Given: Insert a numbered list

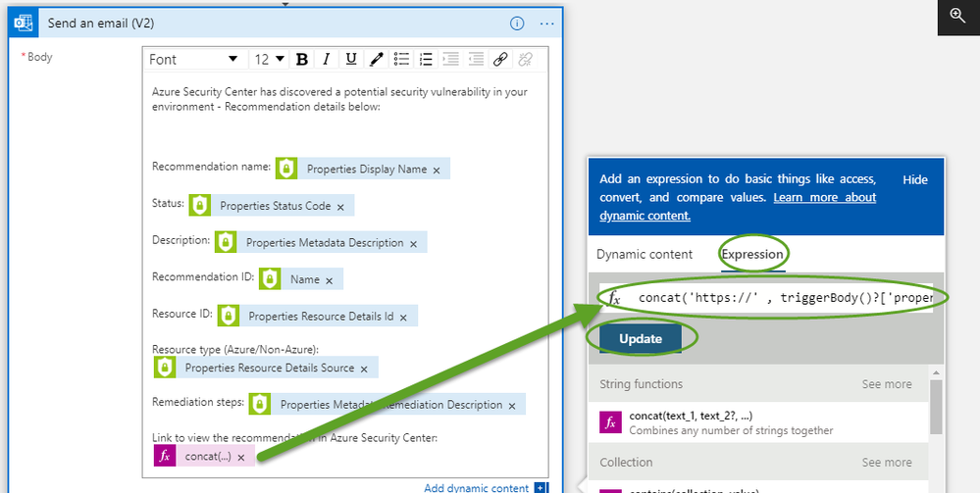Looking at the screenshot, I should [x=427, y=60].
